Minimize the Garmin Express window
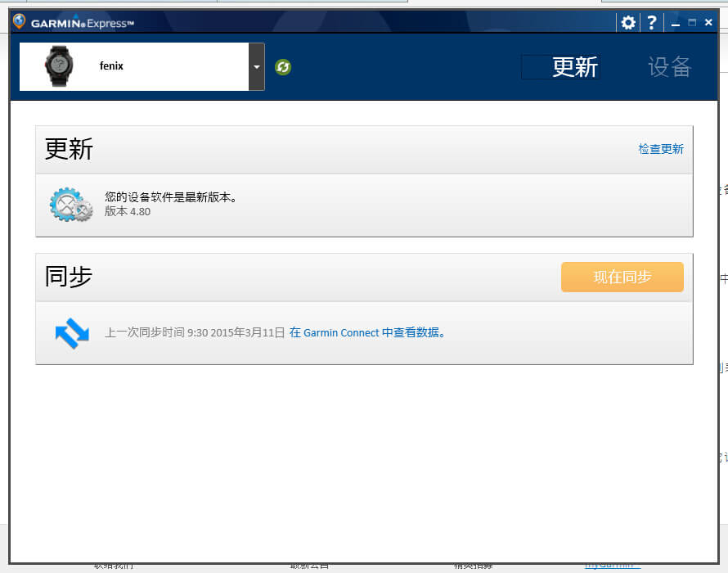 pyautogui.click(x=676, y=23)
